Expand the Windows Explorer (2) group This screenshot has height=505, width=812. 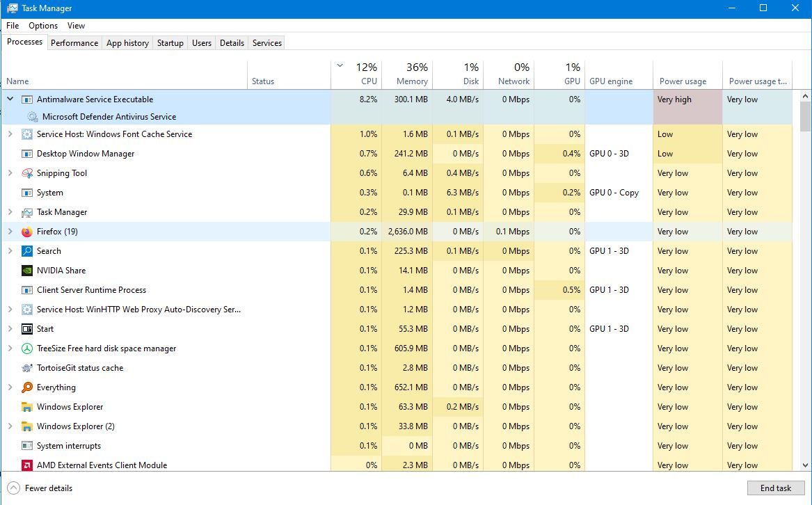pyautogui.click(x=10, y=427)
